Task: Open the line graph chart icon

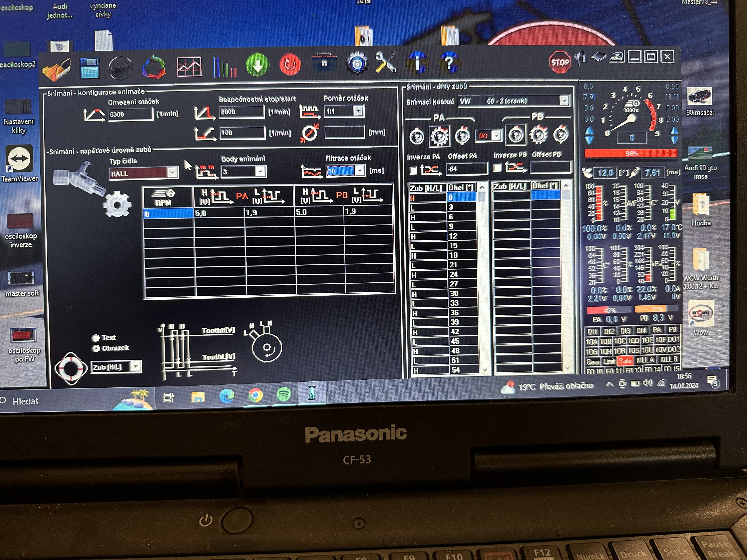Action: [x=189, y=66]
